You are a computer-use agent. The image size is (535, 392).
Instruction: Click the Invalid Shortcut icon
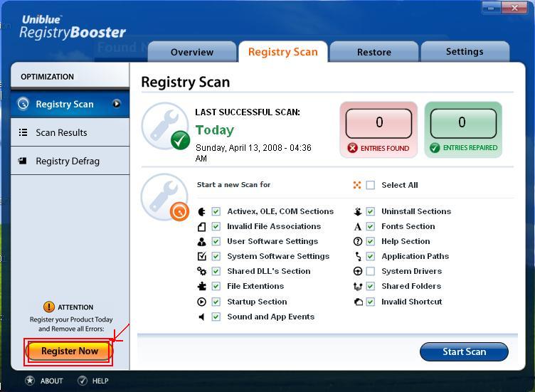coord(358,302)
